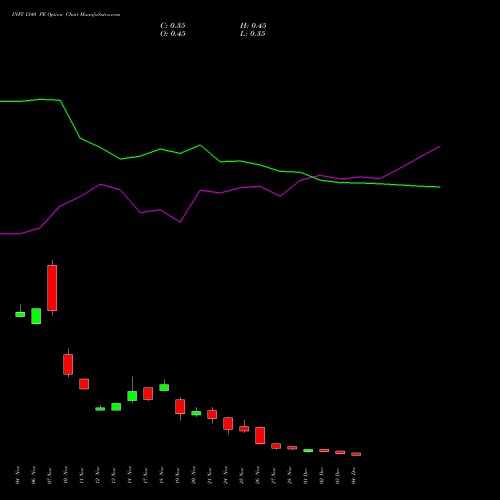Screen dimensions: 500x500
Task: Click the chart title text at top left
Action: [66, 15]
